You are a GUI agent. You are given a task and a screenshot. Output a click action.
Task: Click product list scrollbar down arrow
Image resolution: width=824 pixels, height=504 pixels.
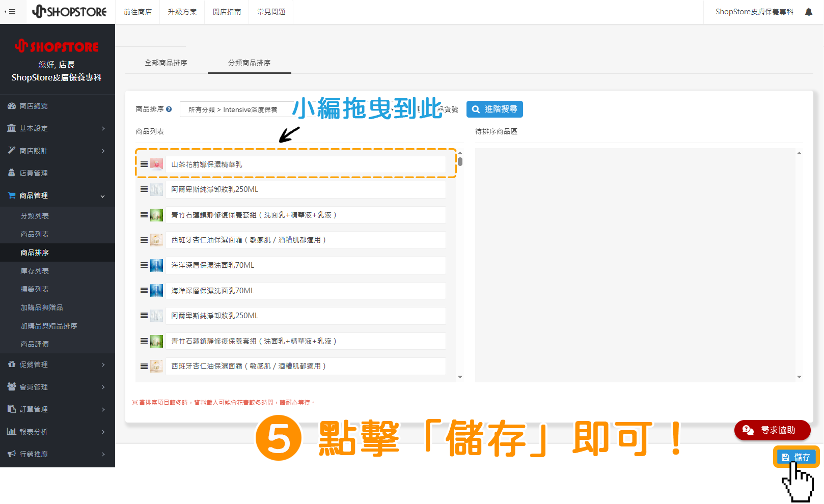click(460, 377)
